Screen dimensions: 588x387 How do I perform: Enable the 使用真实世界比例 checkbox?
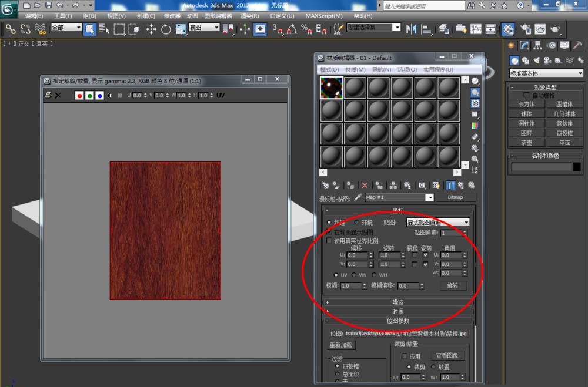pos(329,241)
